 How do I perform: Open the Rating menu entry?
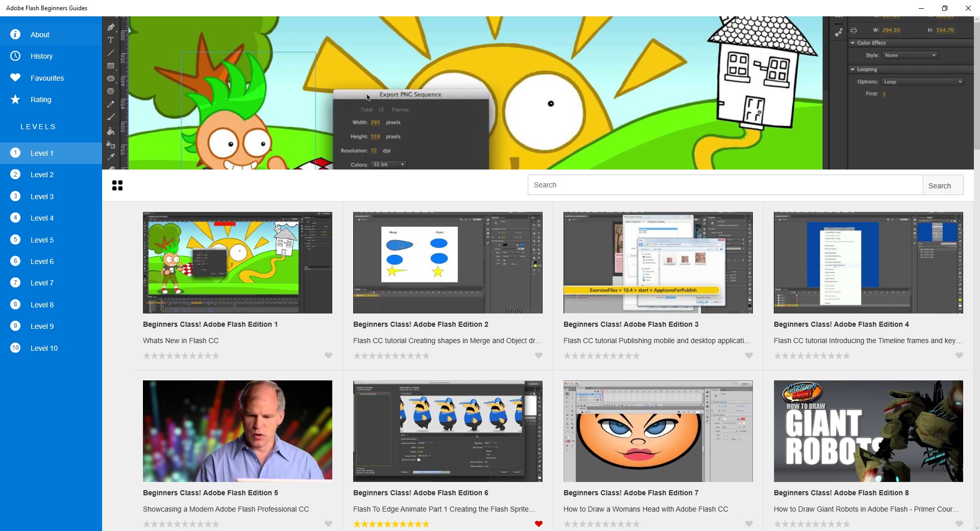coord(51,100)
